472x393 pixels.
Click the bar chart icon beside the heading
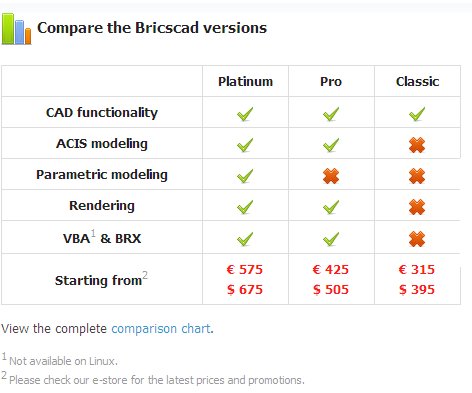coord(16,29)
